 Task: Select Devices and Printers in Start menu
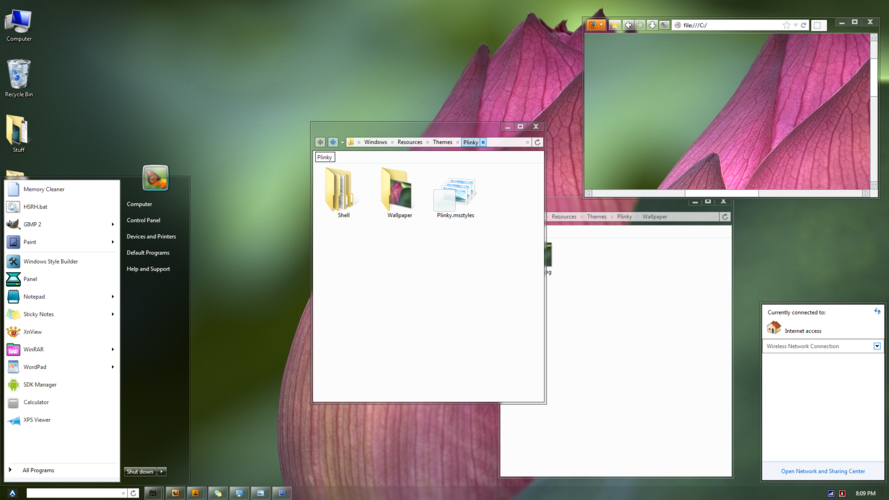[151, 237]
